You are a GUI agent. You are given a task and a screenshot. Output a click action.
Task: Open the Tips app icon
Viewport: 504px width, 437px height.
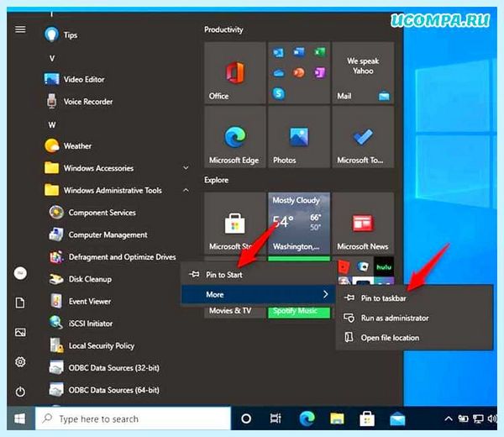[x=51, y=34]
